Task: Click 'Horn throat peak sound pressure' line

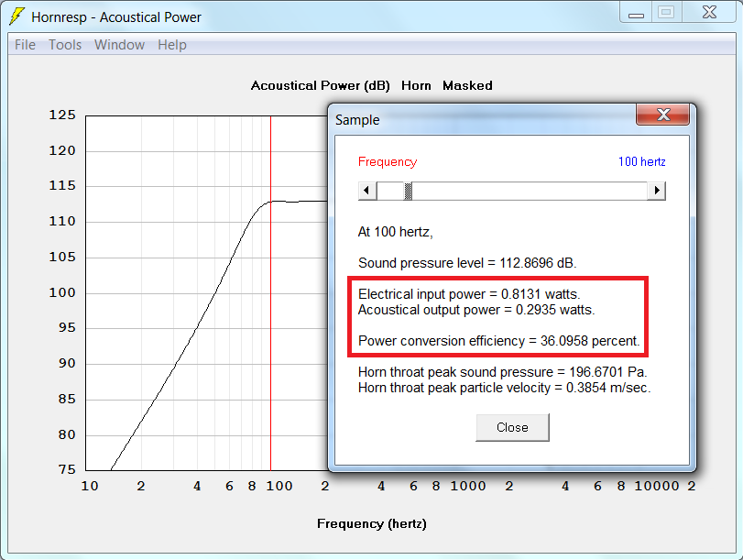Action: (503, 372)
